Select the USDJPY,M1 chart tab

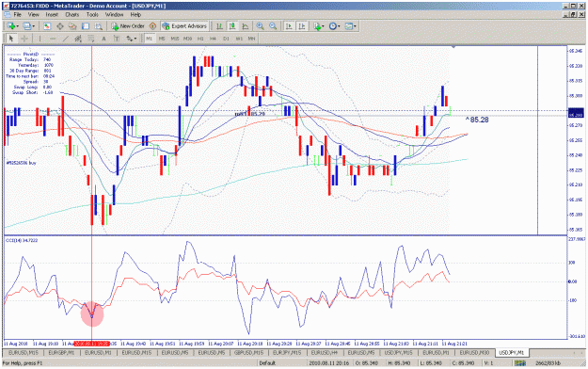click(512, 353)
